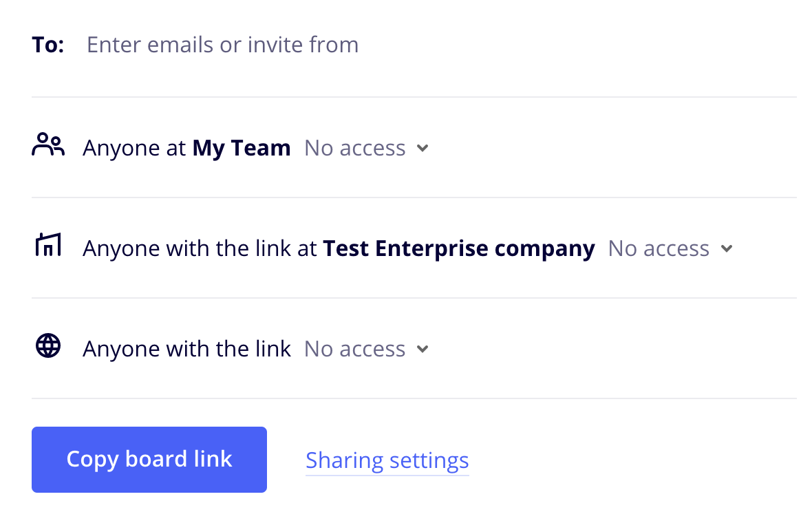Copy the board link
Viewport: 812px width, 523px height.
(149, 459)
